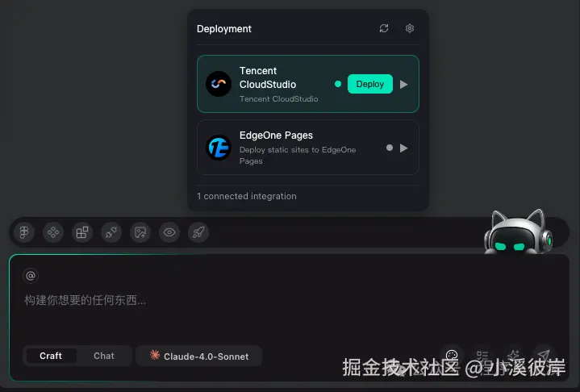Switch to Craft mode
Viewport: 580px width, 392px height.
coord(51,356)
